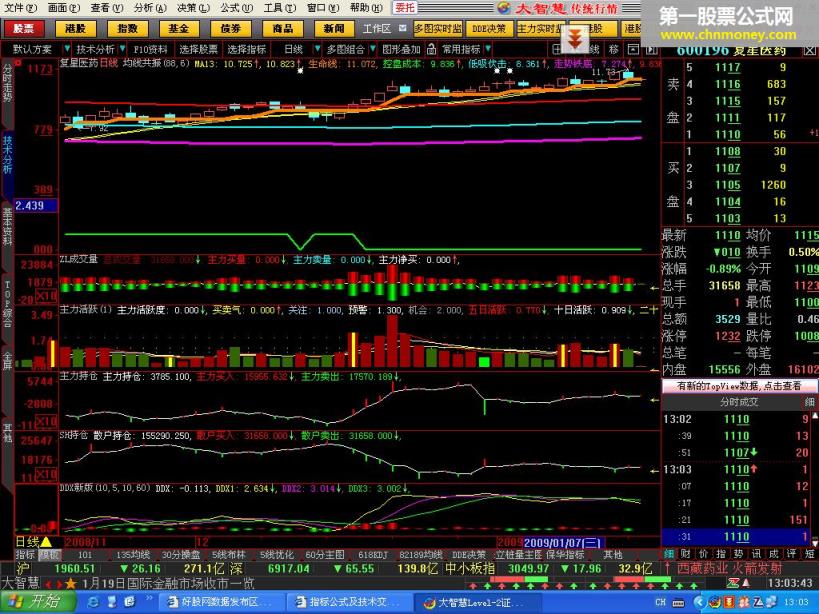The width and height of the screenshot is (819, 614).
Task: Open the 多图实时监 workspace
Action: coord(438,29)
